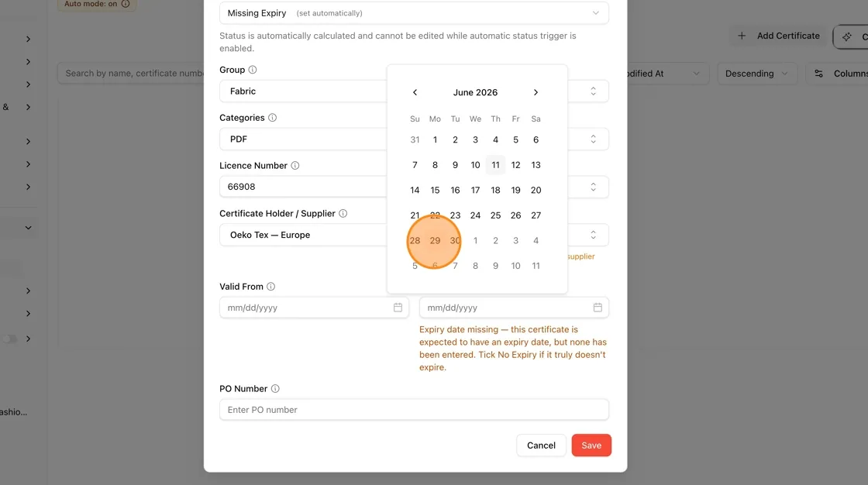Click the Columns button

pos(837,74)
